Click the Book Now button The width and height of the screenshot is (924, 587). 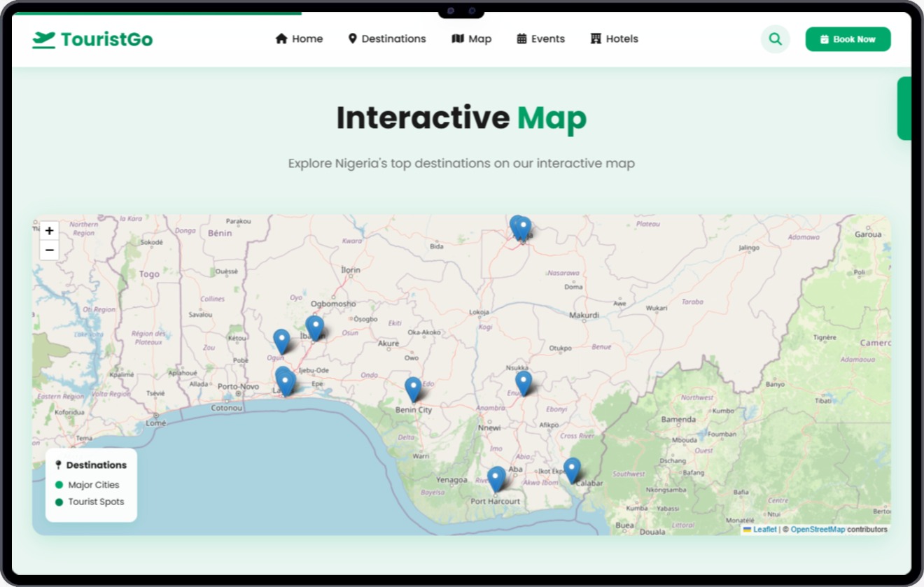(848, 39)
